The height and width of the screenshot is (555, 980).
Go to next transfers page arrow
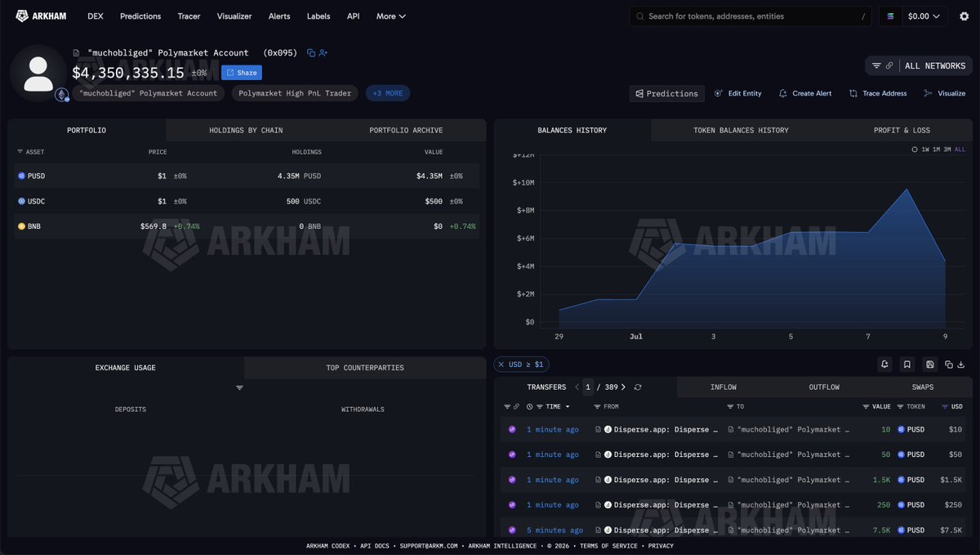click(623, 387)
